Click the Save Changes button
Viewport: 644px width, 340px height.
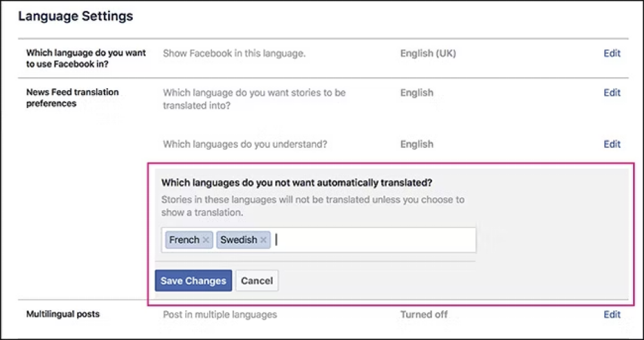point(193,281)
